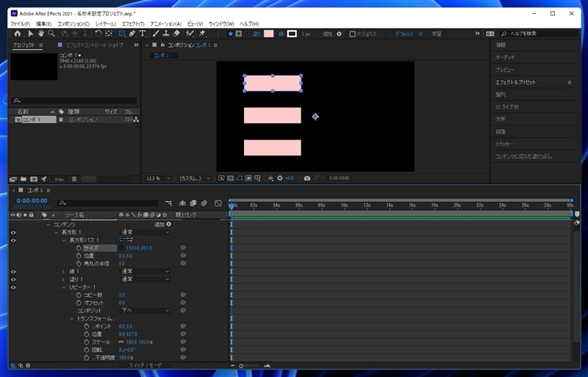Click the pink fill color swatch
The width and height of the screenshot is (588, 377).
(x=268, y=34)
